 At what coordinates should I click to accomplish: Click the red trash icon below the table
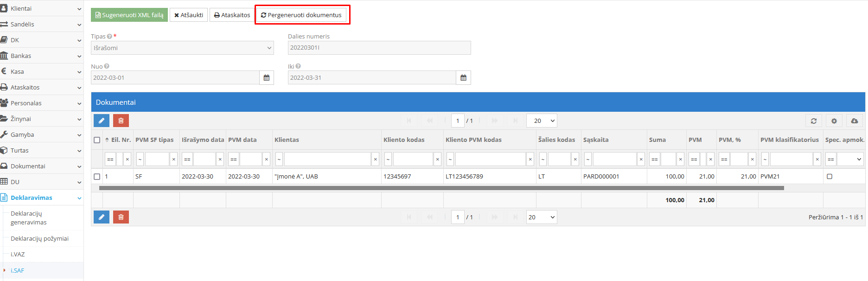coord(121,217)
